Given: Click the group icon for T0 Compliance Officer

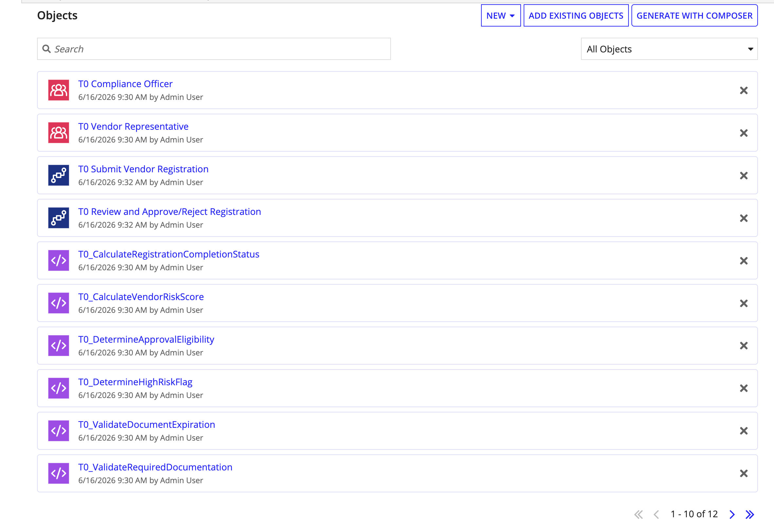Looking at the screenshot, I should [x=58, y=90].
